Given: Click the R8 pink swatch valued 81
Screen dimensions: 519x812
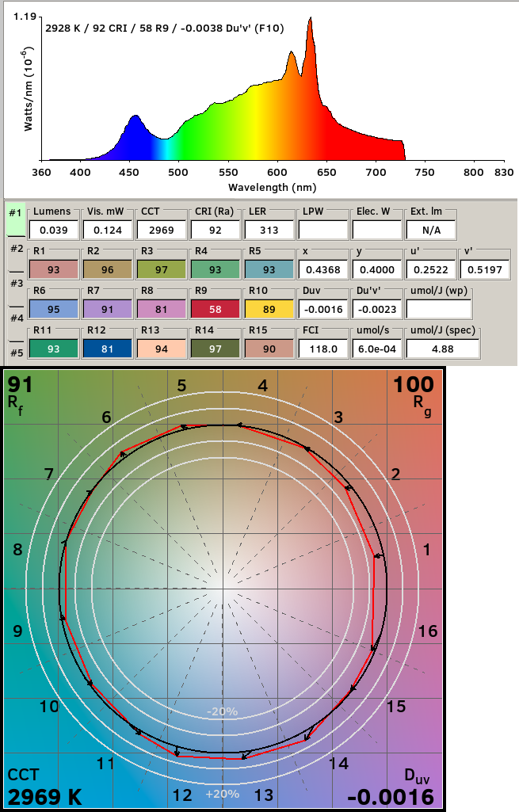Looking at the screenshot, I should (x=162, y=309).
